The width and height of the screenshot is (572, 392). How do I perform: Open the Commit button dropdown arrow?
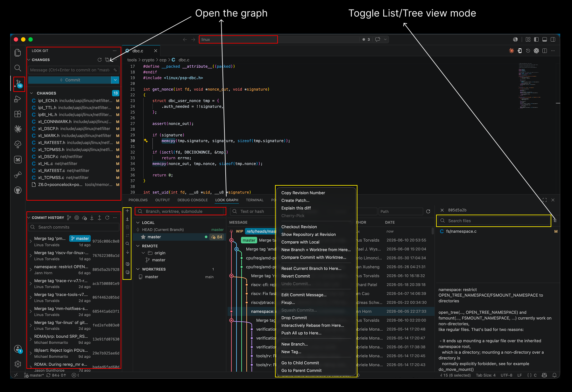click(x=115, y=80)
